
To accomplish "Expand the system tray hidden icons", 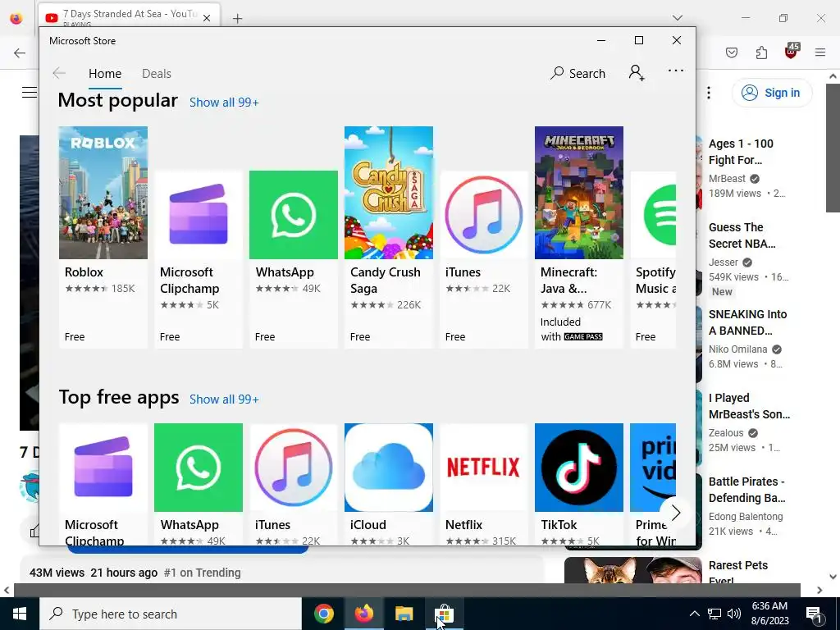I will pyautogui.click(x=694, y=614).
